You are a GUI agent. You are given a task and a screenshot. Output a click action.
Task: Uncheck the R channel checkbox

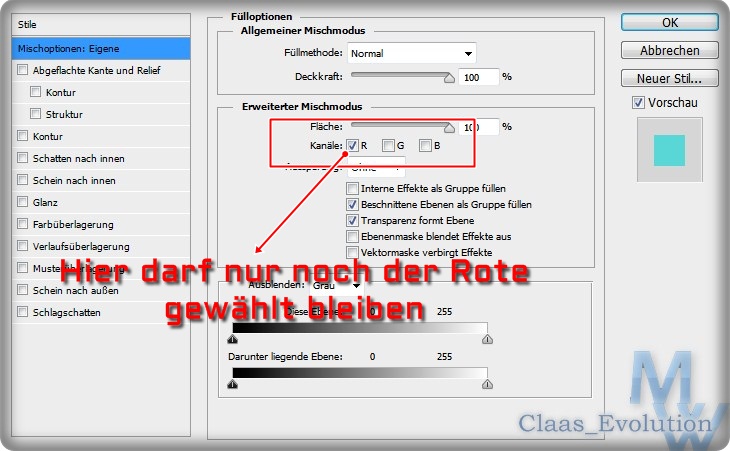(x=352, y=146)
